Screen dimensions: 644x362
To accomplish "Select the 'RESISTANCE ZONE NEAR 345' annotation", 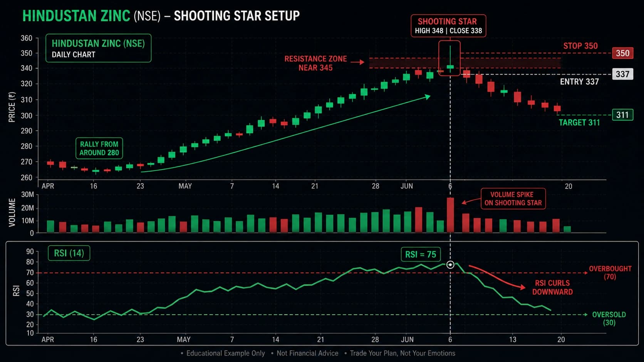I will [315, 63].
